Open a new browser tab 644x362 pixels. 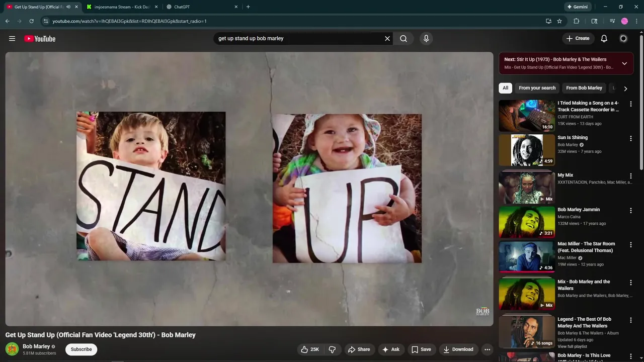[248, 7]
